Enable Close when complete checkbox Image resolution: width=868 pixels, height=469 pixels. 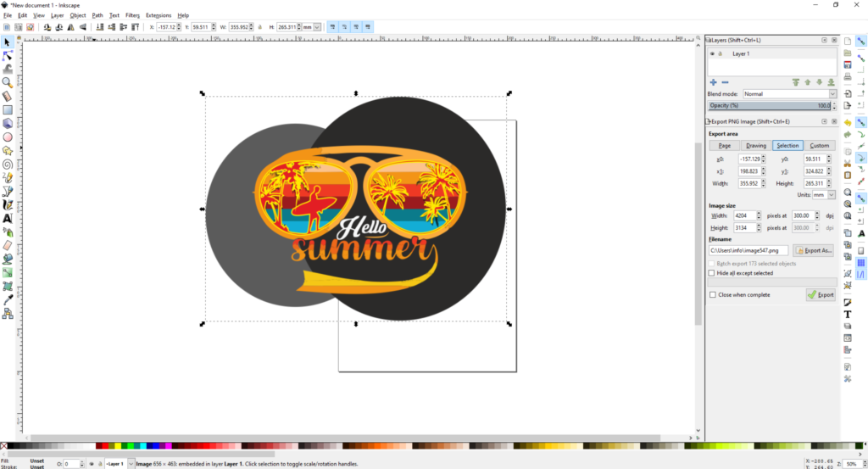(x=712, y=294)
